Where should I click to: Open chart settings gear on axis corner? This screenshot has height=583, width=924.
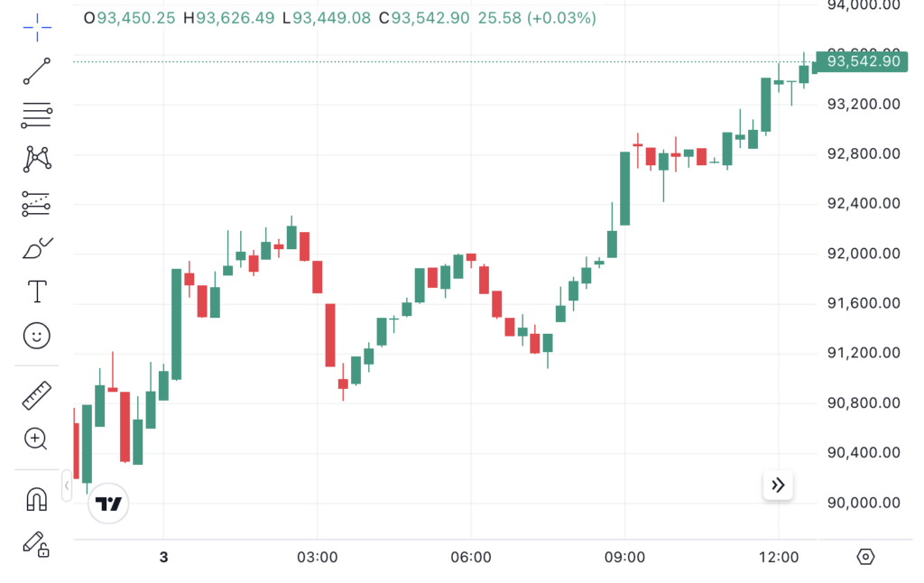(x=865, y=557)
